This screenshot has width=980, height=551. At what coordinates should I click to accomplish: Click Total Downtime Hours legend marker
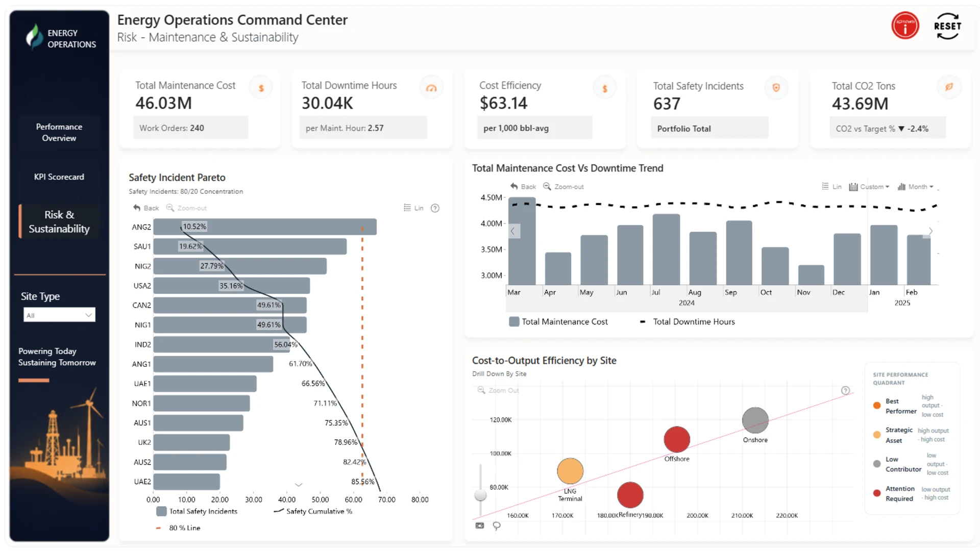643,322
